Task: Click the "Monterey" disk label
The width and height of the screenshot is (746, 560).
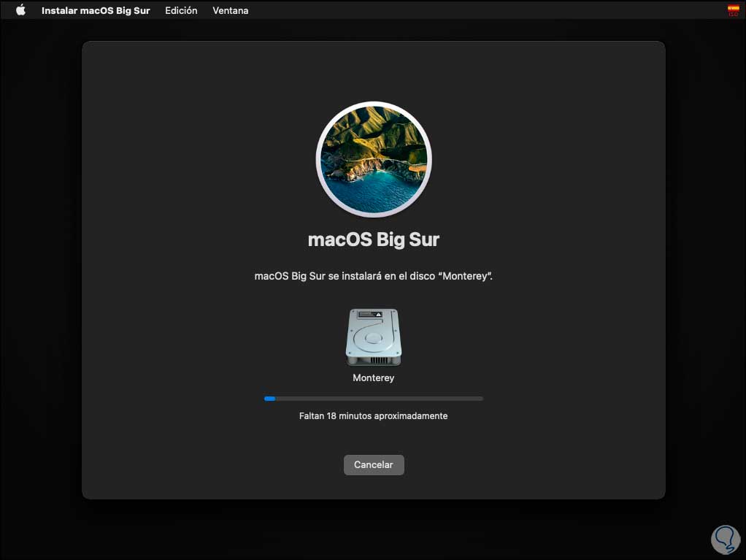Action: click(374, 377)
